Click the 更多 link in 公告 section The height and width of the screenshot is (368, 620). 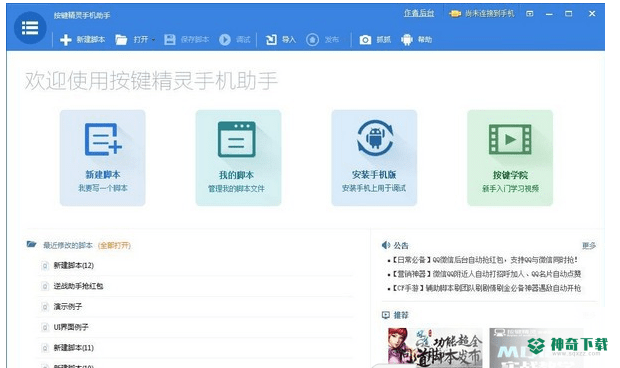point(589,246)
